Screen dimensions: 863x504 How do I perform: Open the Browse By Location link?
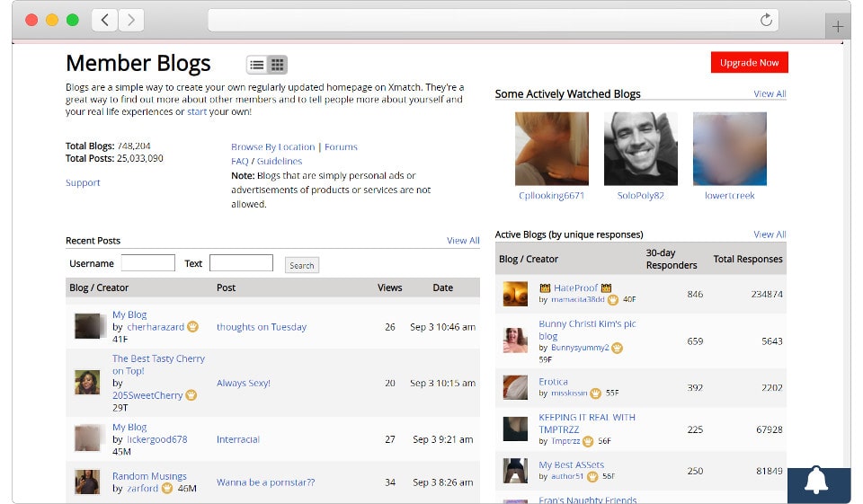(272, 147)
